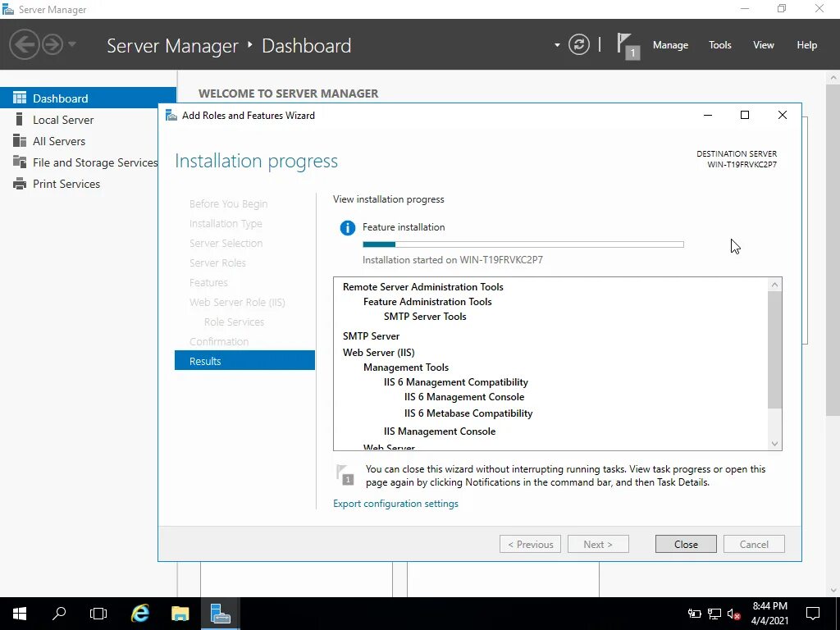Click the Web Server (IIS) entry
The width and height of the screenshot is (840, 630).
click(378, 352)
